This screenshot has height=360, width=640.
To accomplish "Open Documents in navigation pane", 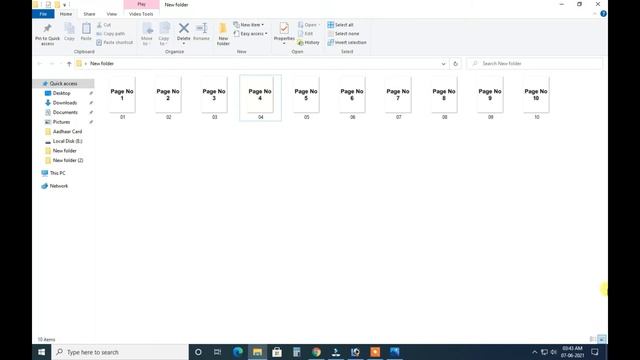I will (x=65, y=112).
